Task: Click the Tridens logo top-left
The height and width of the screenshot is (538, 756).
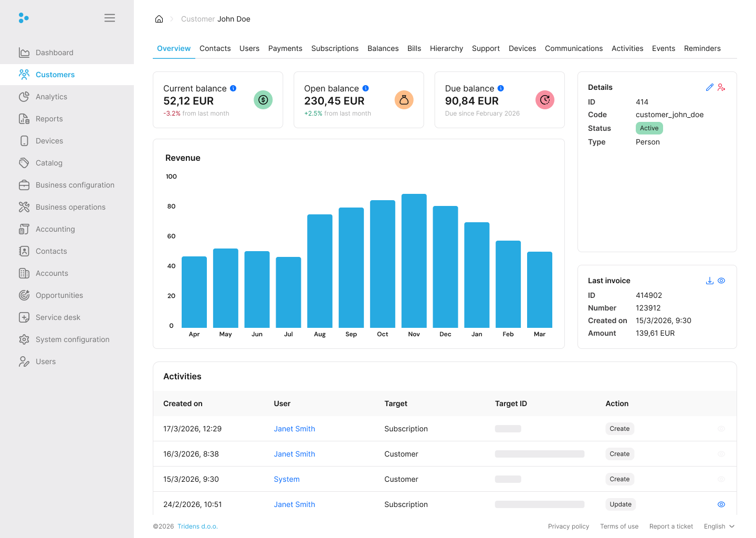Action: tap(24, 17)
